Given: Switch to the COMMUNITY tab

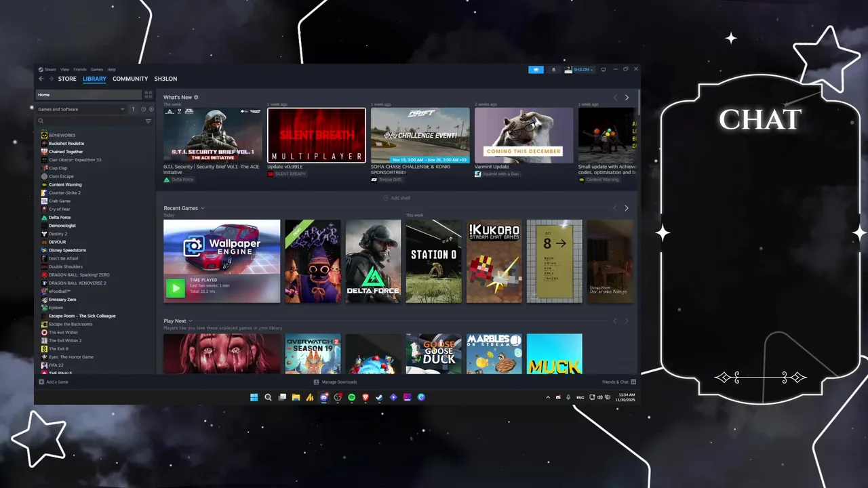Looking at the screenshot, I should (130, 79).
